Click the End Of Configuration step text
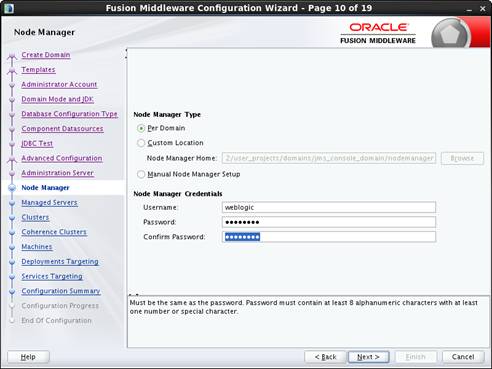 (56, 320)
